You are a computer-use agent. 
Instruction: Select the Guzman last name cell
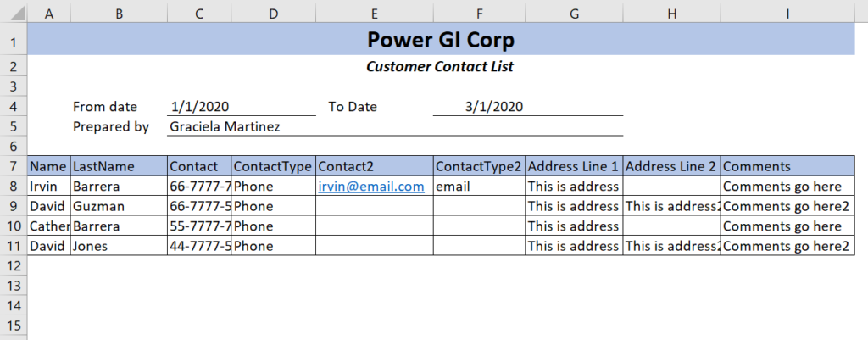(119, 206)
